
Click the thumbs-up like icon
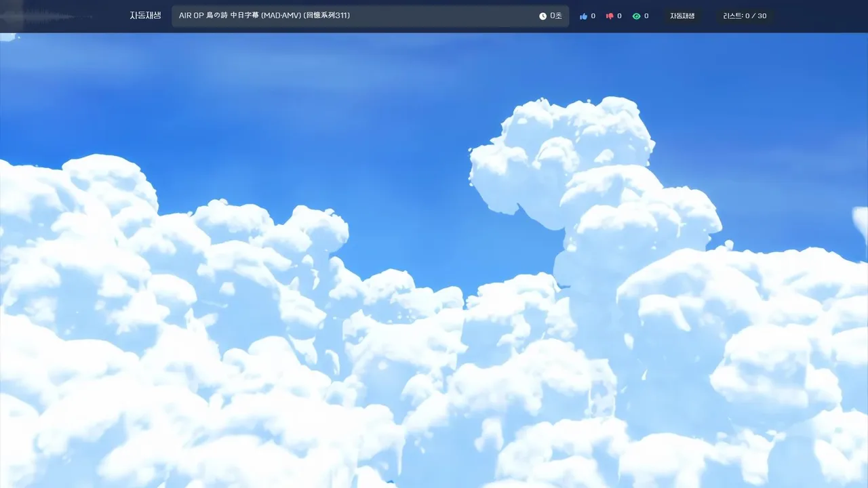click(583, 16)
